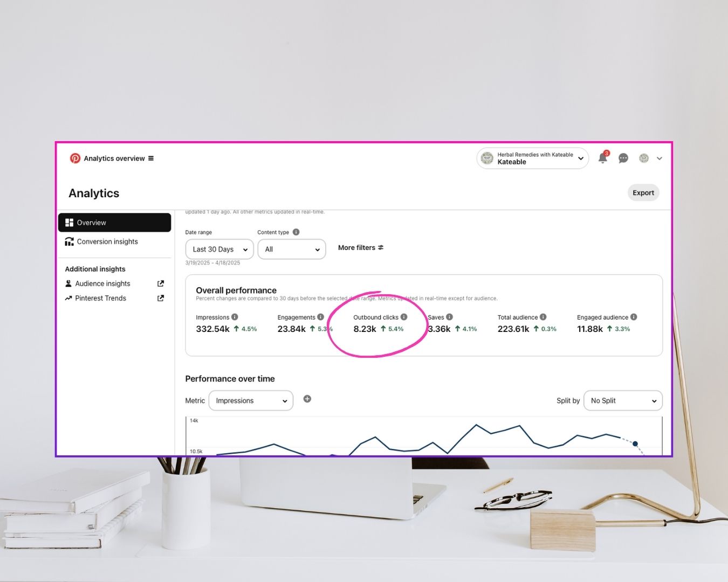The height and width of the screenshot is (582, 728).
Task: Click the profile avatar in the header
Action: 643,158
